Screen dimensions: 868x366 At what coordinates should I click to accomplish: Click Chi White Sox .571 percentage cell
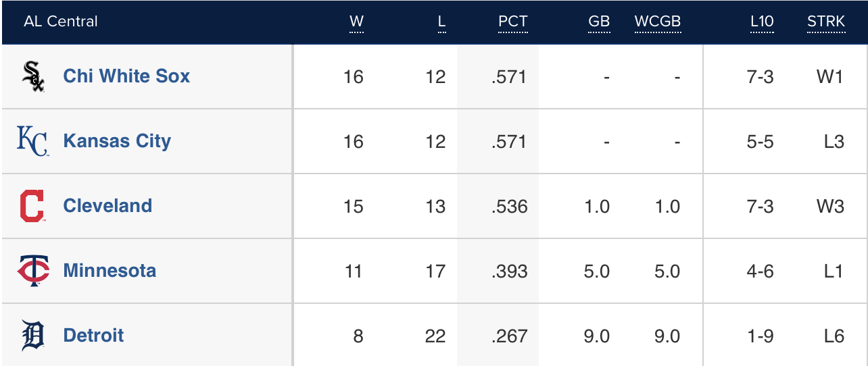(x=510, y=77)
